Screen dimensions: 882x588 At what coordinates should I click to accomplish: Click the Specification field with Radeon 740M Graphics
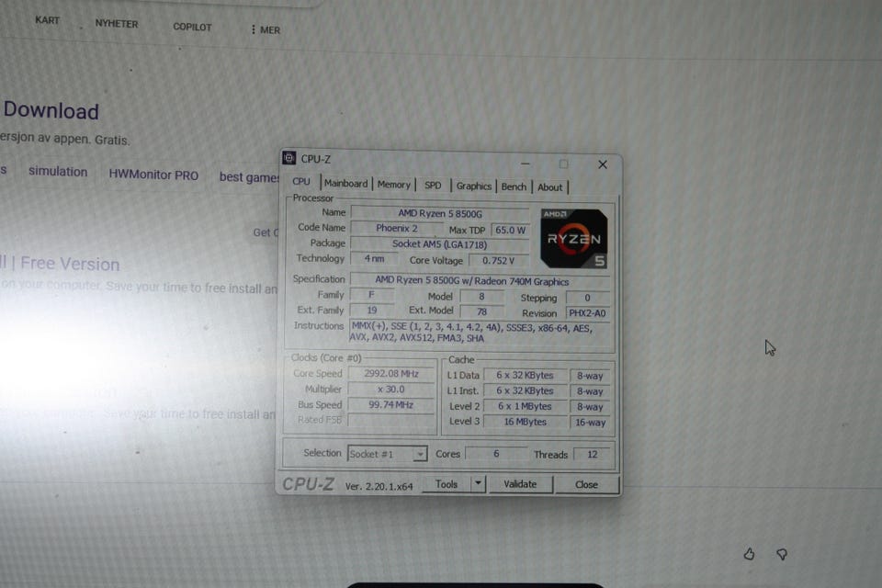click(x=481, y=281)
